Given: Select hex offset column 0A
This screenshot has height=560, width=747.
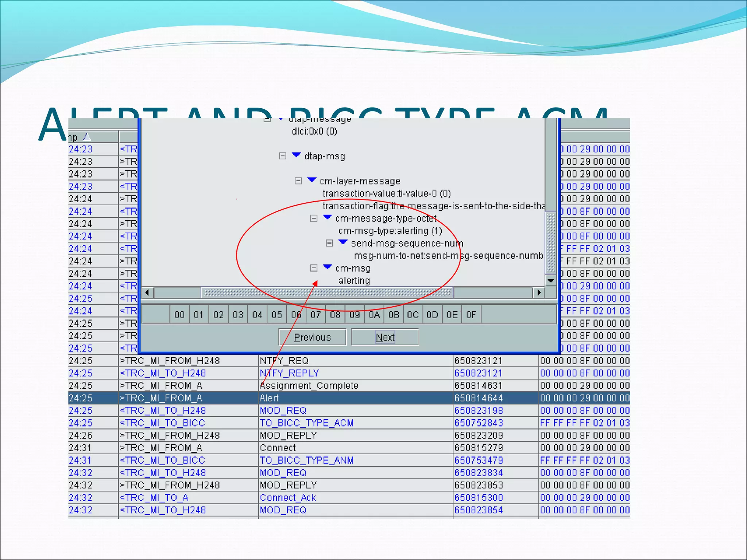Looking at the screenshot, I should tap(374, 315).
